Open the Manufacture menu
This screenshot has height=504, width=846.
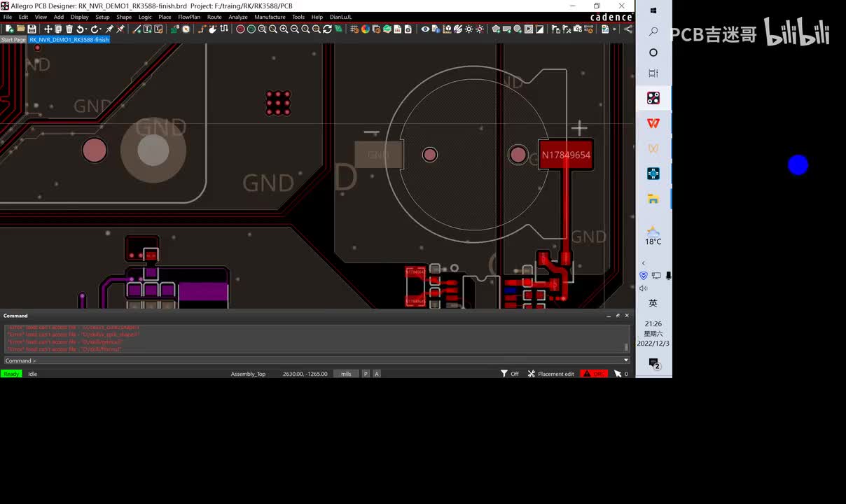pos(270,17)
